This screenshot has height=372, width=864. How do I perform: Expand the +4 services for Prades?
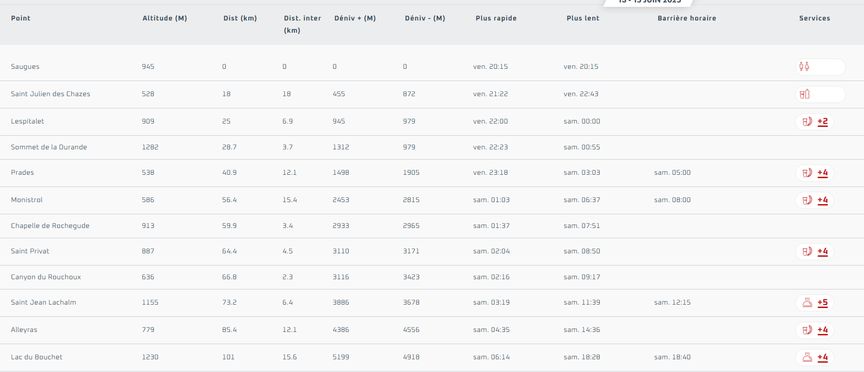click(823, 173)
